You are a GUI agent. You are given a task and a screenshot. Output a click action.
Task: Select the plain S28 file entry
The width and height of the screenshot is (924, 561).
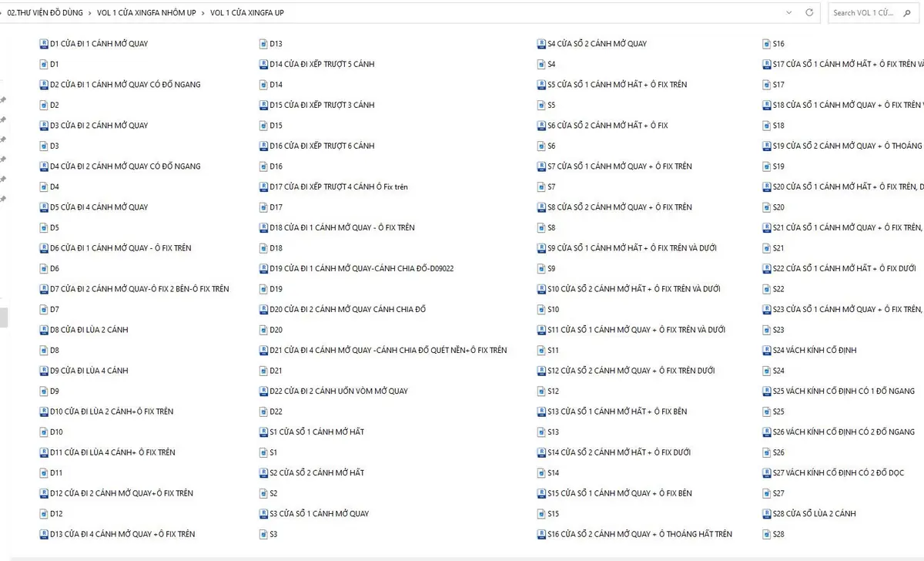773,534
